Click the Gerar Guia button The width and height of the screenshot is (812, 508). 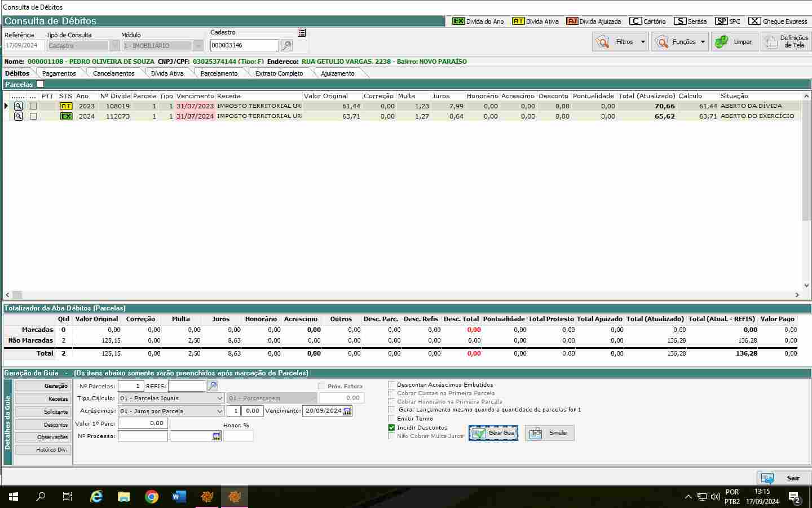click(x=493, y=433)
